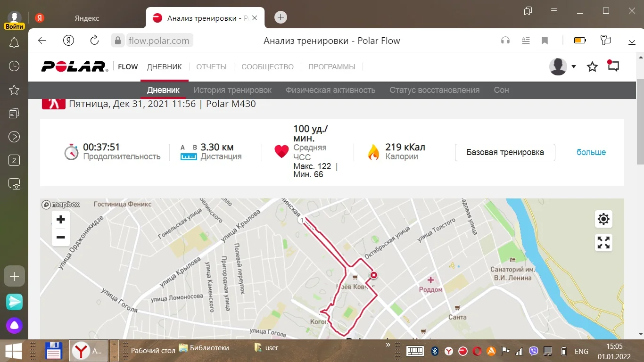Click the address bar showing flow.polar.com
The height and width of the screenshot is (362, 644).
[159, 41]
